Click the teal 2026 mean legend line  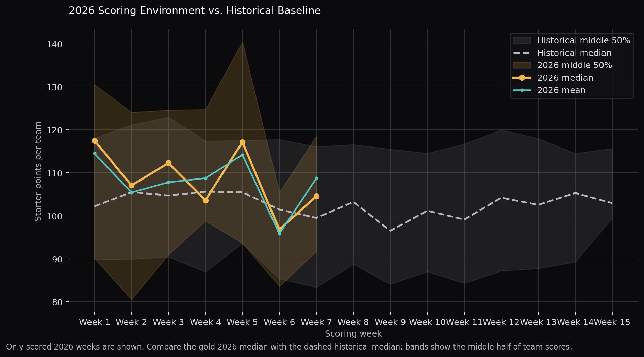coord(522,90)
